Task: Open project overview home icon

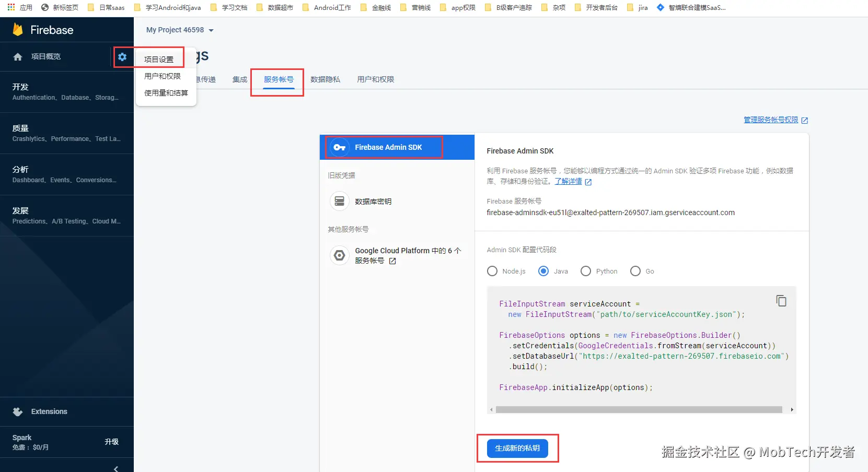Action: pos(18,57)
